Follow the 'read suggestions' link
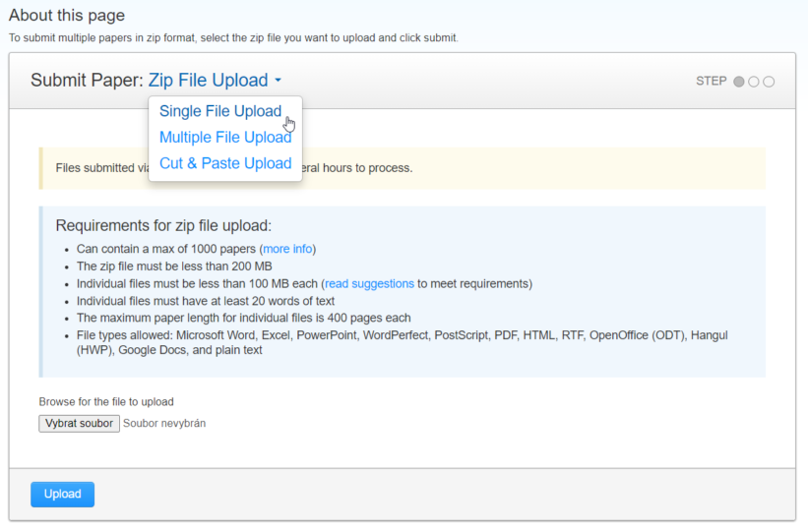The width and height of the screenshot is (808, 532). [x=369, y=284]
